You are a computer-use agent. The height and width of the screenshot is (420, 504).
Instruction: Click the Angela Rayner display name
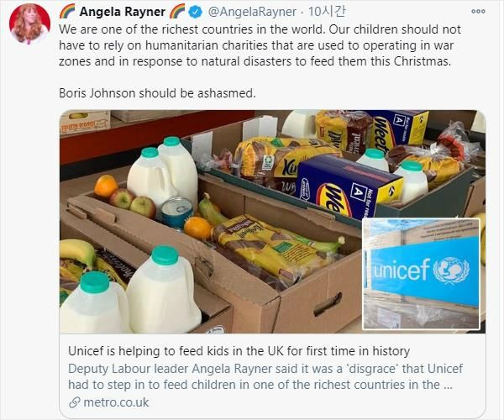click(122, 12)
